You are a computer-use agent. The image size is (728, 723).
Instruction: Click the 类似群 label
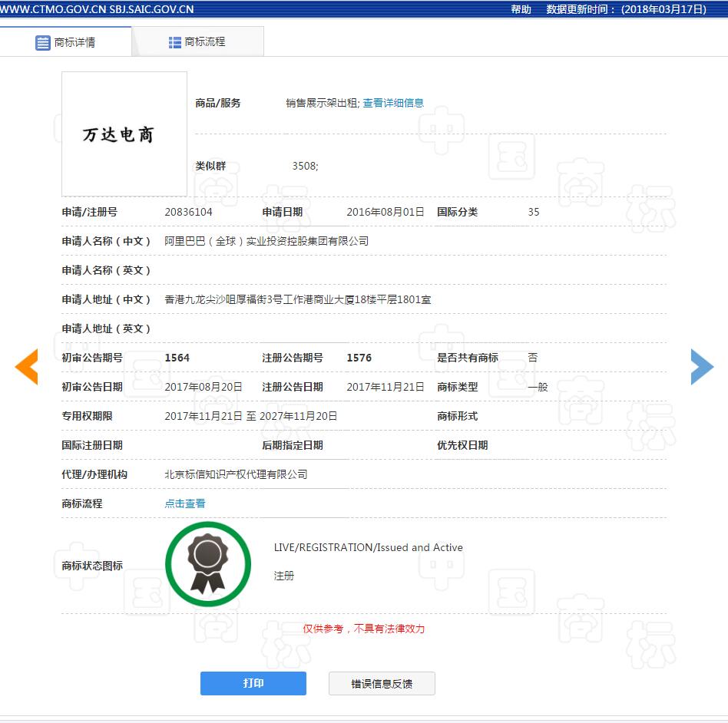(210, 166)
